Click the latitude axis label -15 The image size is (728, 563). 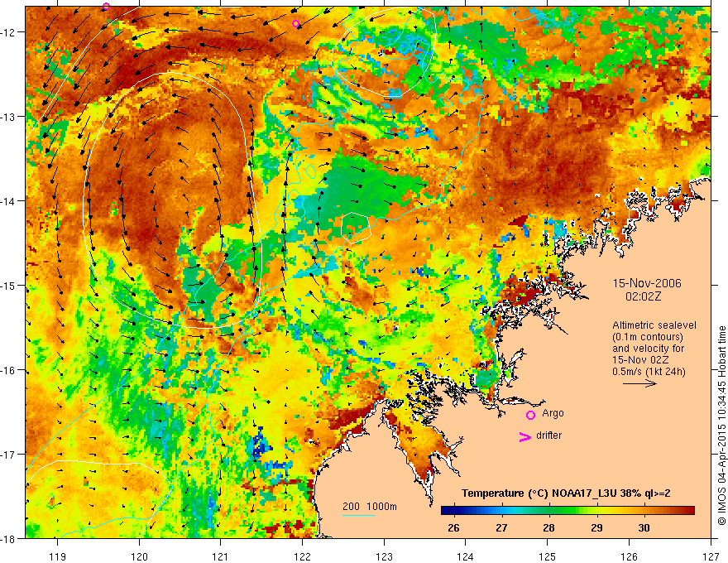click(9, 285)
